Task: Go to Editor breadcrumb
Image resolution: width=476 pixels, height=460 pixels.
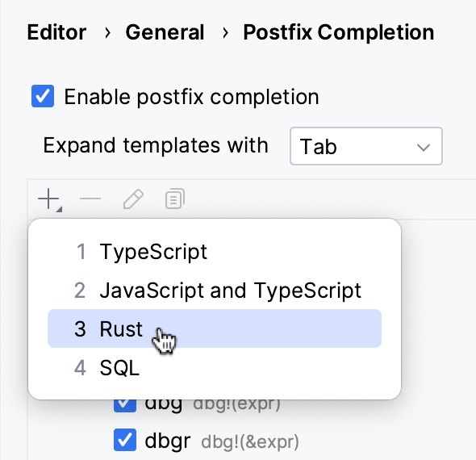Action: pyautogui.click(x=56, y=32)
